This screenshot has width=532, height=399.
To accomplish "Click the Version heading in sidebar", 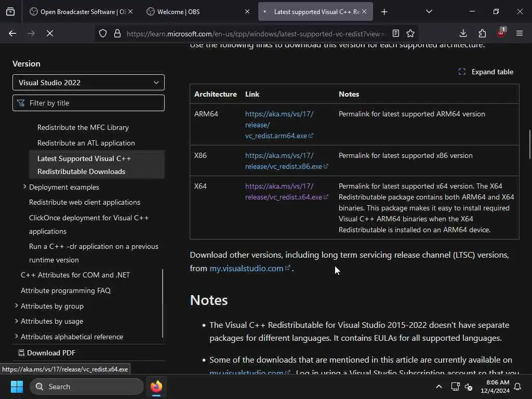I will pyautogui.click(x=26, y=64).
